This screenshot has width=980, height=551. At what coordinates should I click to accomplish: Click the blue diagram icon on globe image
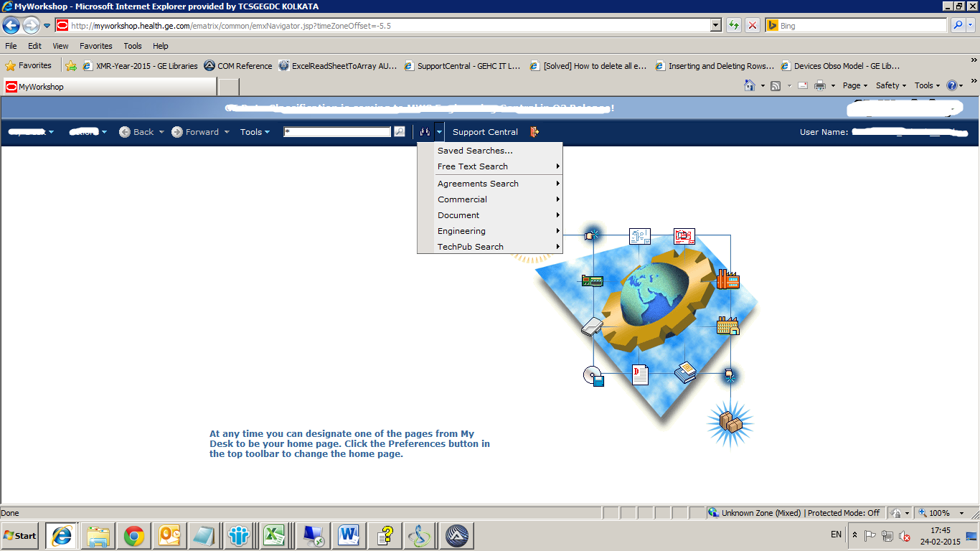(x=639, y=236)
